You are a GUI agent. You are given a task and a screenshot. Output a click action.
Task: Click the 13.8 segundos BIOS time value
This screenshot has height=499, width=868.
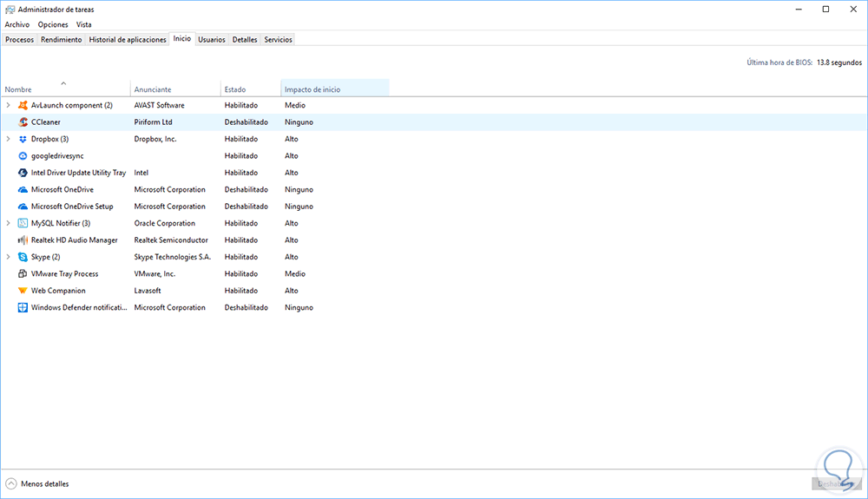click(x=839, y=62)
